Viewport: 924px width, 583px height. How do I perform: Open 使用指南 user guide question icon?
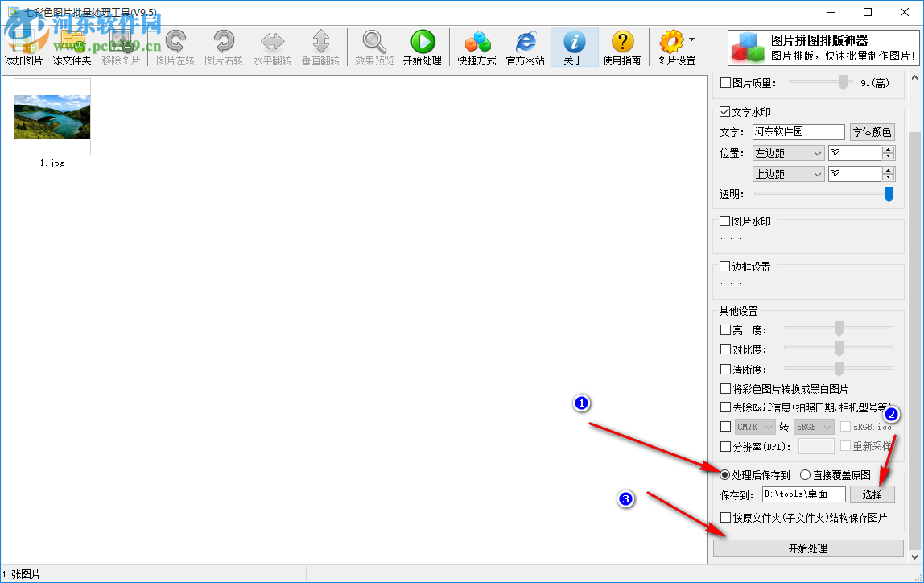[621, 48]
